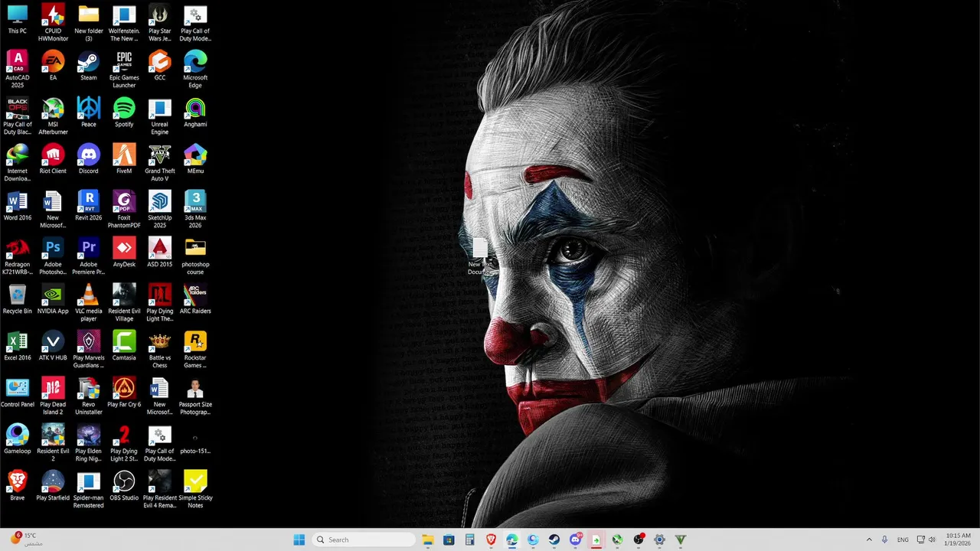Select the Adobe Photoshop shortcut

53,256
